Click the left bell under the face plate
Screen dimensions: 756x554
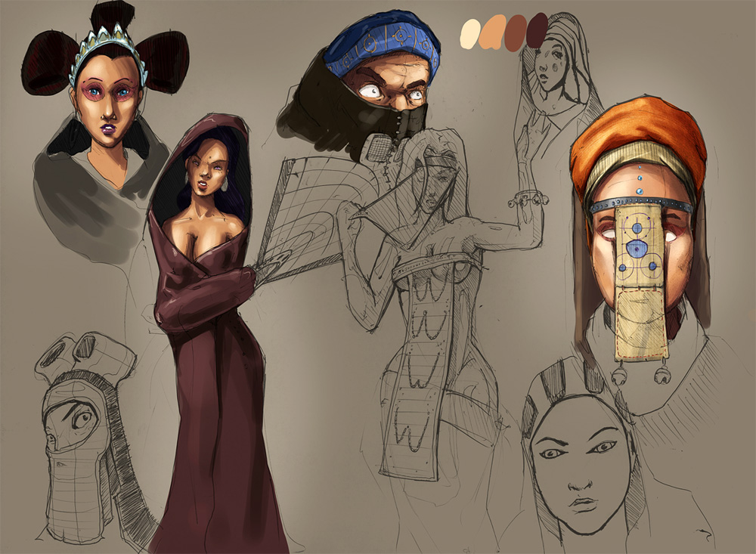point(620,376)
